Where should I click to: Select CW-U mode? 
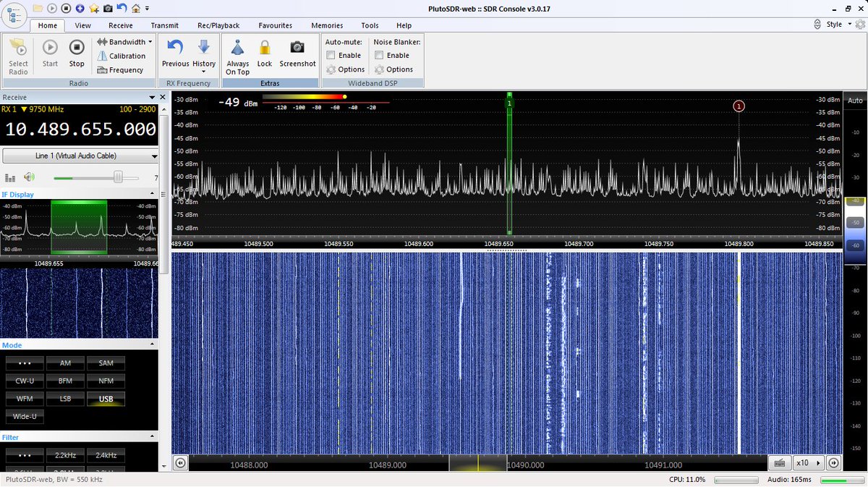pyautogui.click(x=25, y=381)
